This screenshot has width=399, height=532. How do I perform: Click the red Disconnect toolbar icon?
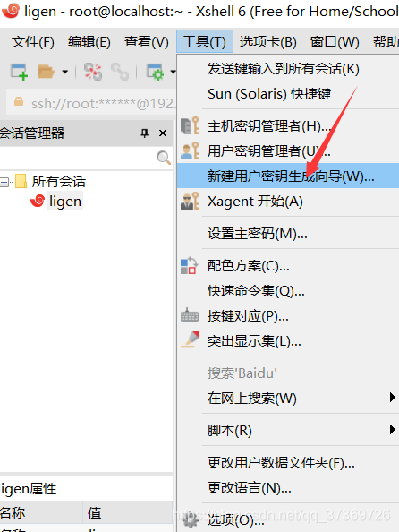coord(93,72)
